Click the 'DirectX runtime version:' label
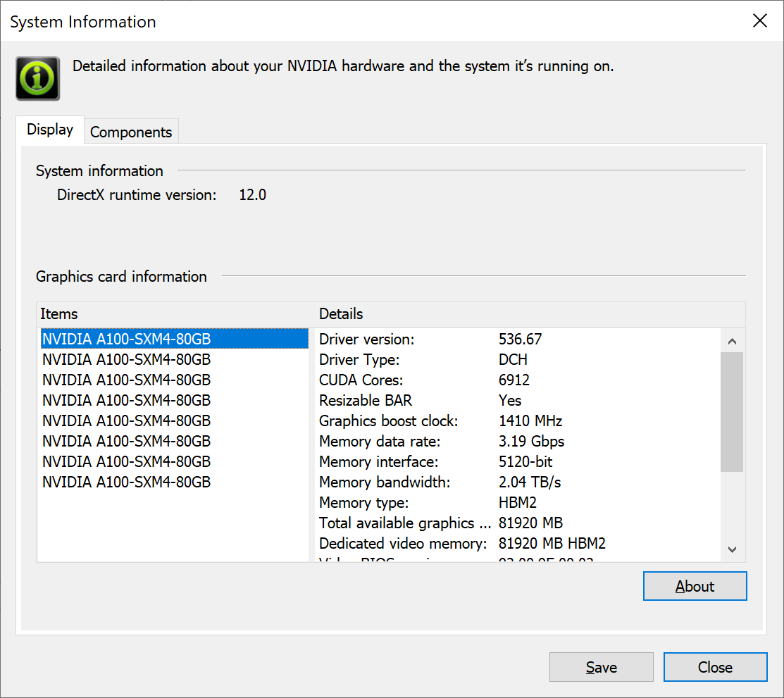Screen dimensions: 784x698 (x=137, y=195)
